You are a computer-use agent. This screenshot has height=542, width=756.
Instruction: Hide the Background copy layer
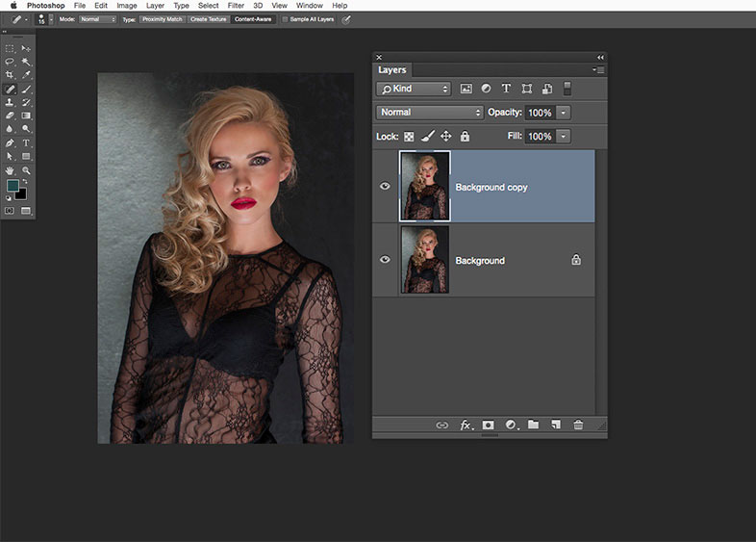pos(385,187)
